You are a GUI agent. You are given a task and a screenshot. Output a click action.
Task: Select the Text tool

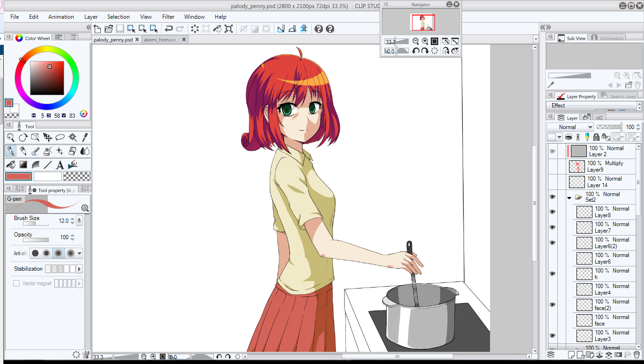60,165
